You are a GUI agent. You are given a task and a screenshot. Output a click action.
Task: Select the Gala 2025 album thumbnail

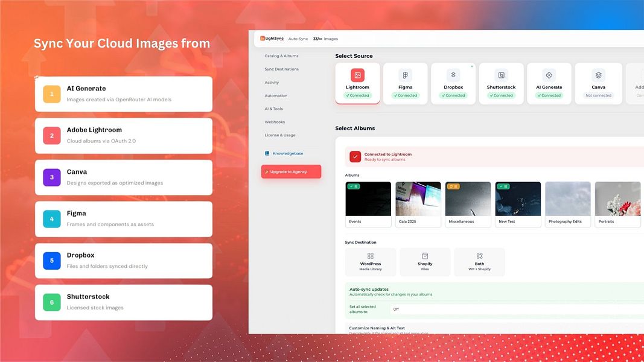tap(418, 199)
